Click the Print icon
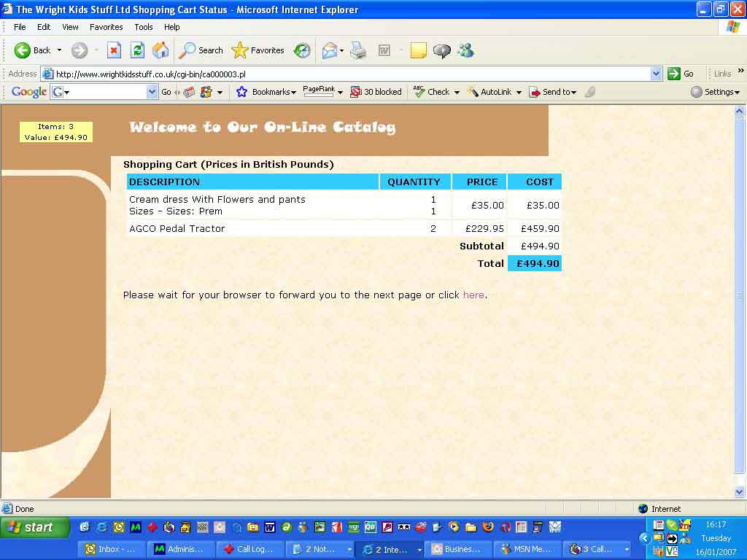This screenshot has width=747, height=560. pos(357,50)
